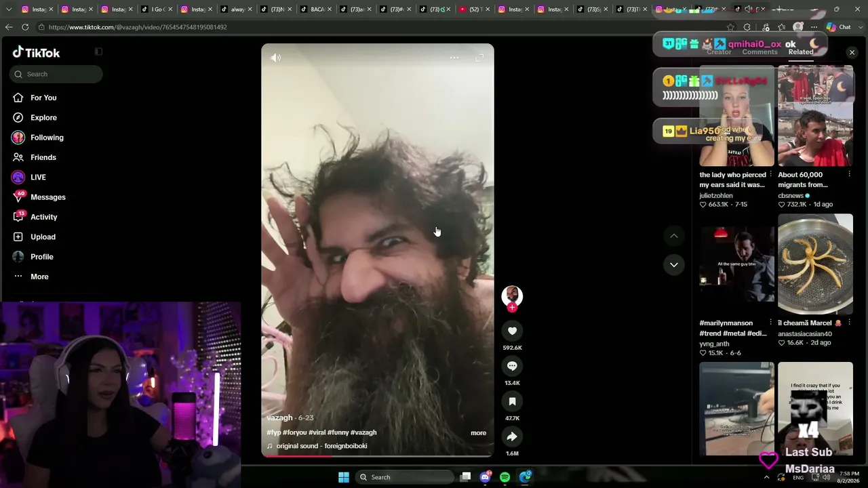The height and width of the screenshot is (488, 868).
Task: Click the browser address bar URL
Action: 138,27
